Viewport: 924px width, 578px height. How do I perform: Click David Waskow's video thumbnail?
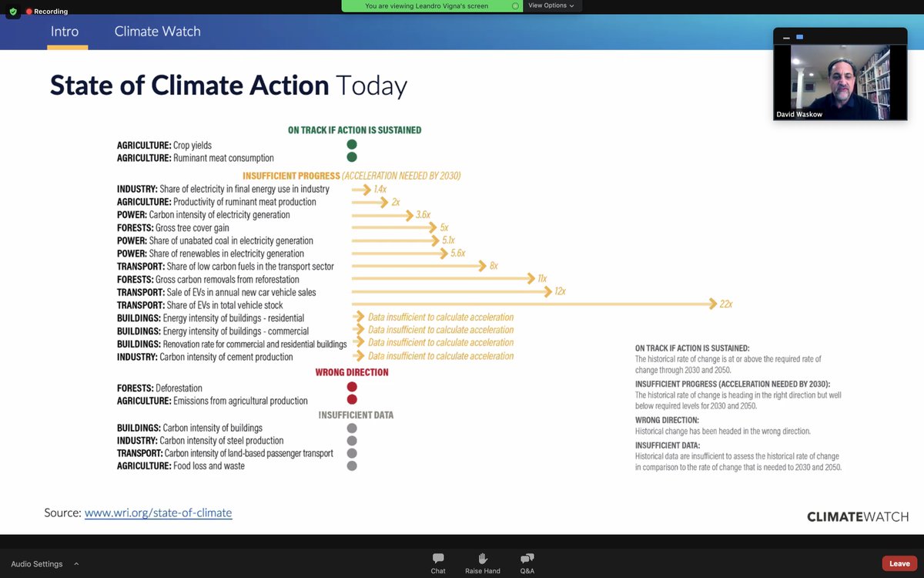[x=840, y=82]
